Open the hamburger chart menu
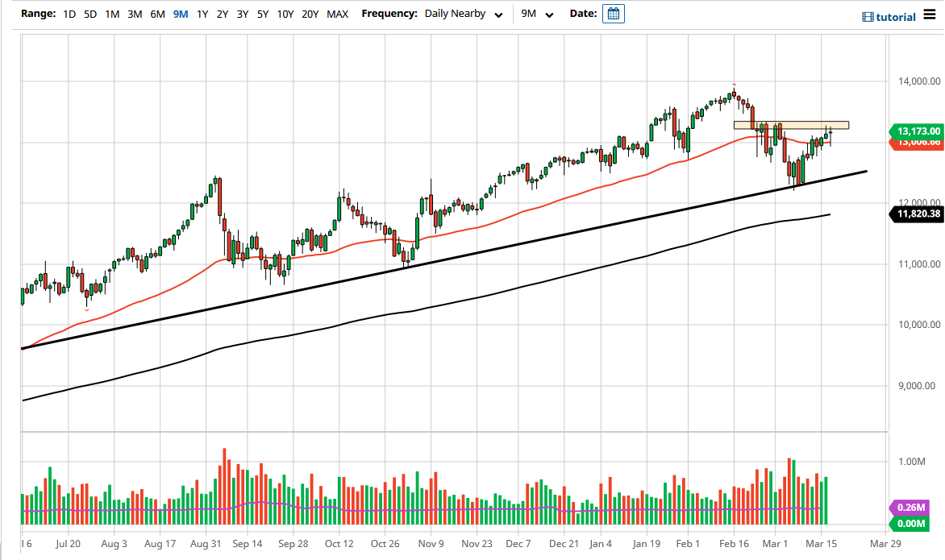Screen dimensions: 945x560 [x=931, y=15]
